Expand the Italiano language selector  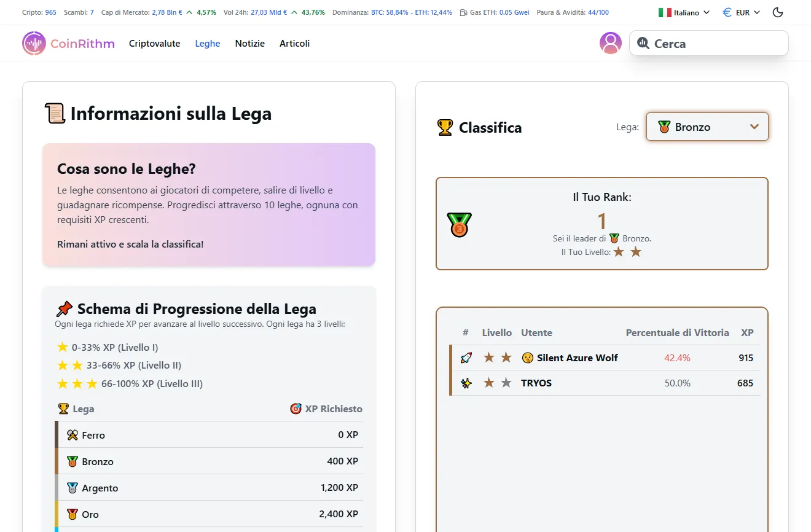(683, 12)
